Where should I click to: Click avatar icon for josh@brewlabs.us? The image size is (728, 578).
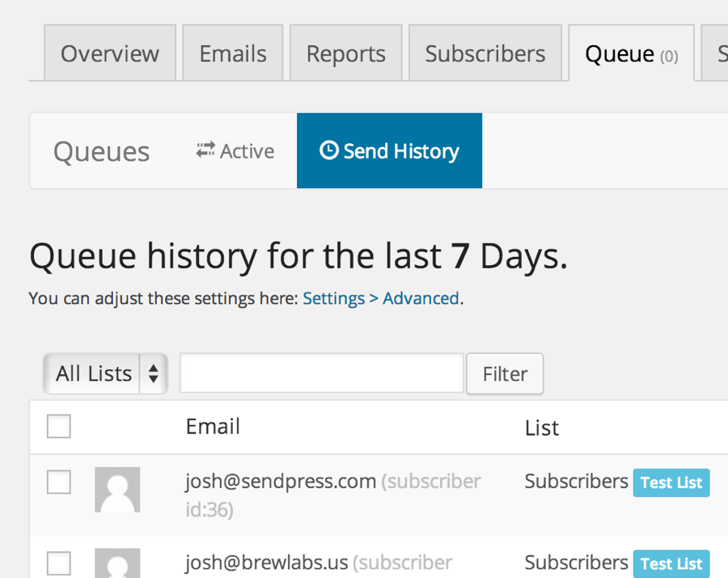117,563
